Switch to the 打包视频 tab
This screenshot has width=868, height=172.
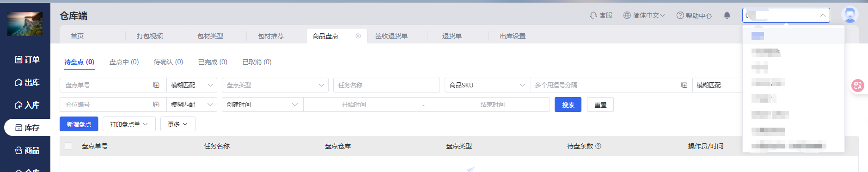pyautogui.click(x=150, y=36)
